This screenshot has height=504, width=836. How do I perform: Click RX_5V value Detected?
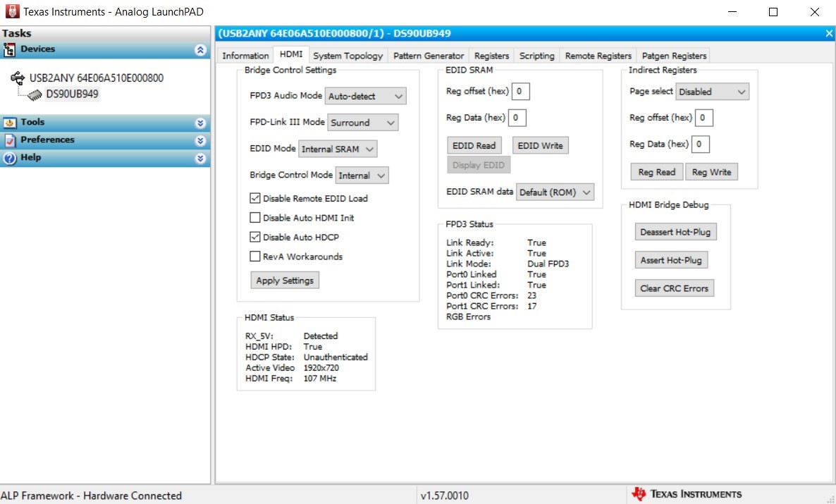click(321, 336)
